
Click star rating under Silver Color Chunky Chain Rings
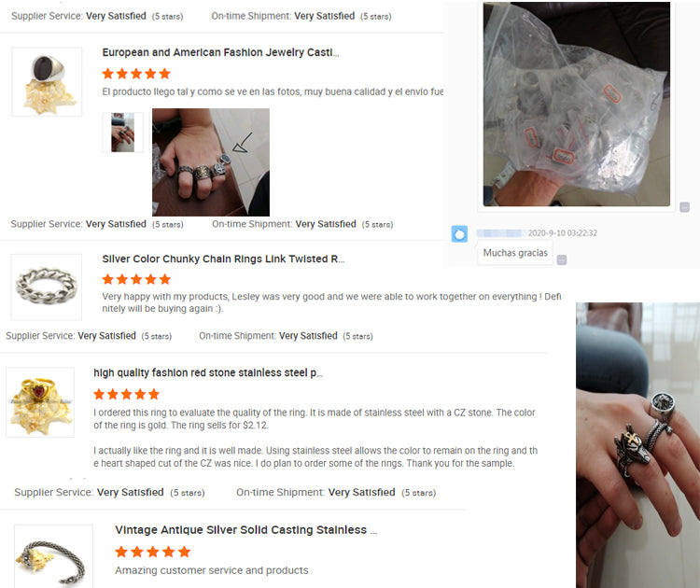136,279
